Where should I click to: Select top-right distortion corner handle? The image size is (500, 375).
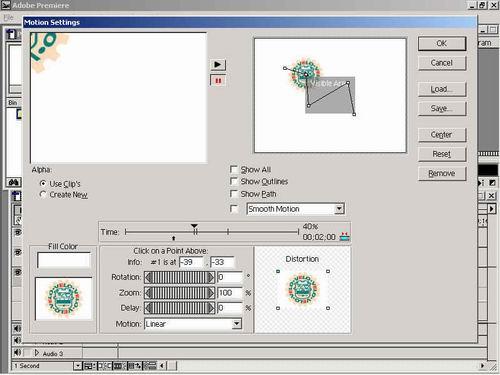[x=328, y=272]
